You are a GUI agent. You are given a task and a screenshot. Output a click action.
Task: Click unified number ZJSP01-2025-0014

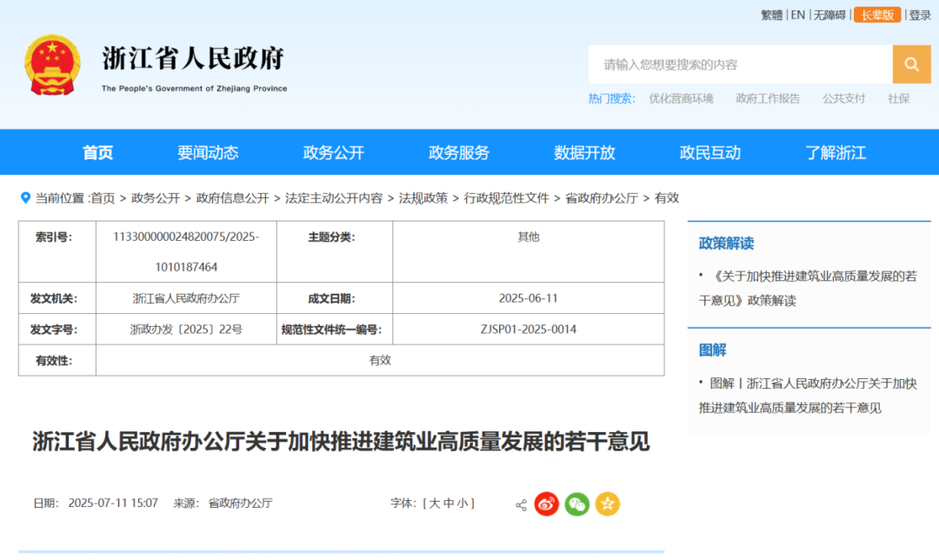(x=529, y=330)
